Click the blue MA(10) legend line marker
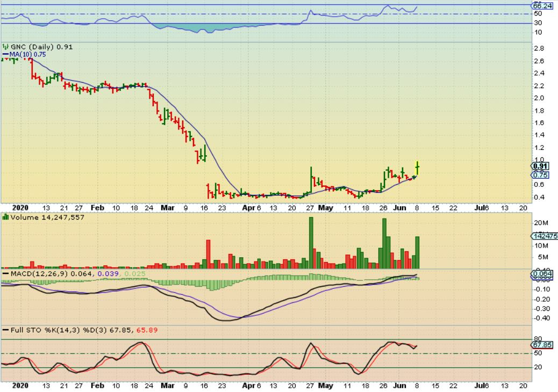 pos(5,54)
